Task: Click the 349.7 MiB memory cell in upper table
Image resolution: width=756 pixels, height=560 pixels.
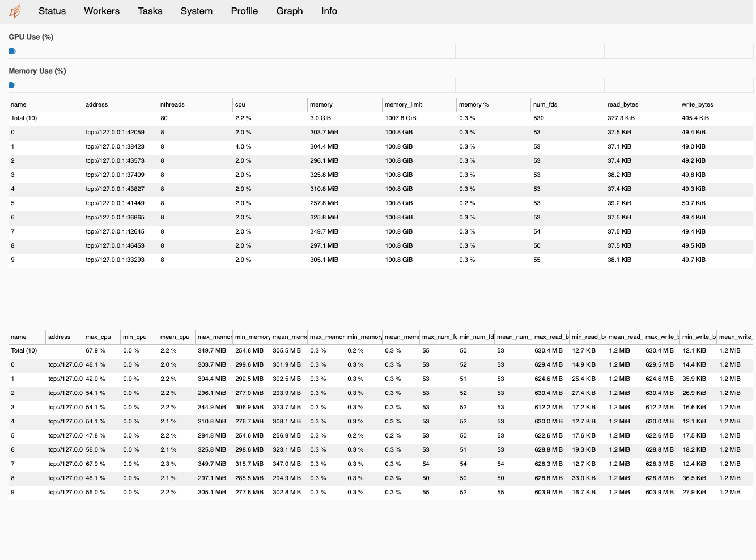Action: (324, 231)
